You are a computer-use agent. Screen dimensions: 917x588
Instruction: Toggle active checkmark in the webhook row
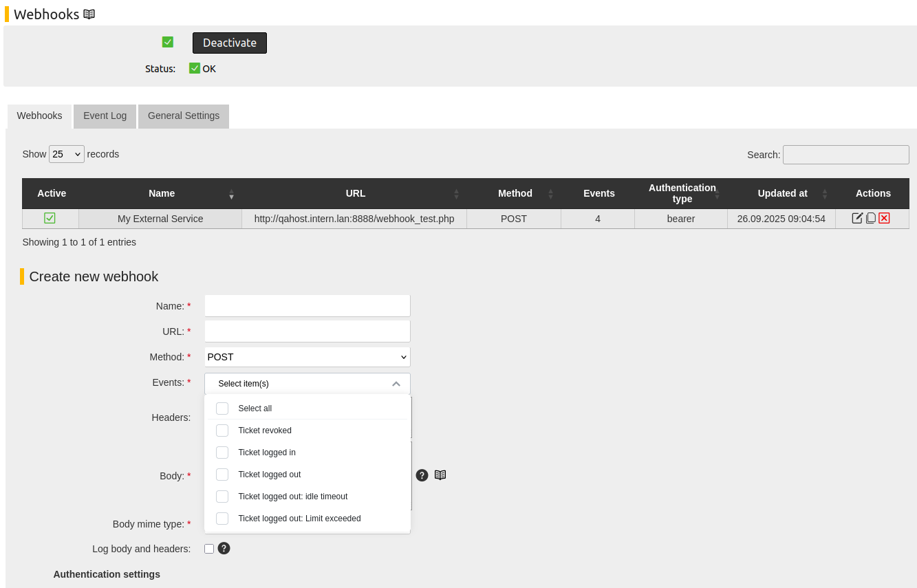tap(50, 218)
